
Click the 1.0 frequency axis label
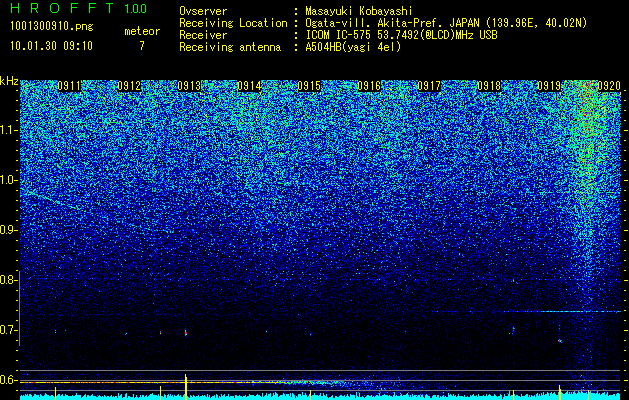tap(9, 180)
